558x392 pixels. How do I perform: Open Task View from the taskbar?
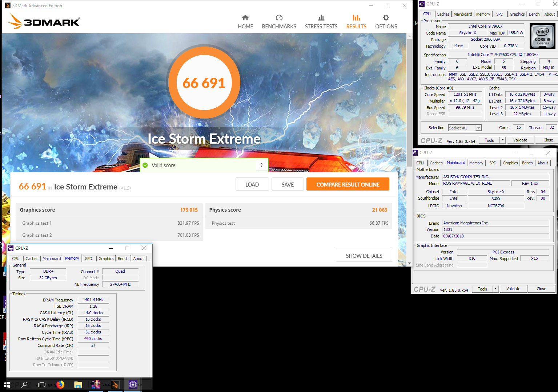coord(42,385)
